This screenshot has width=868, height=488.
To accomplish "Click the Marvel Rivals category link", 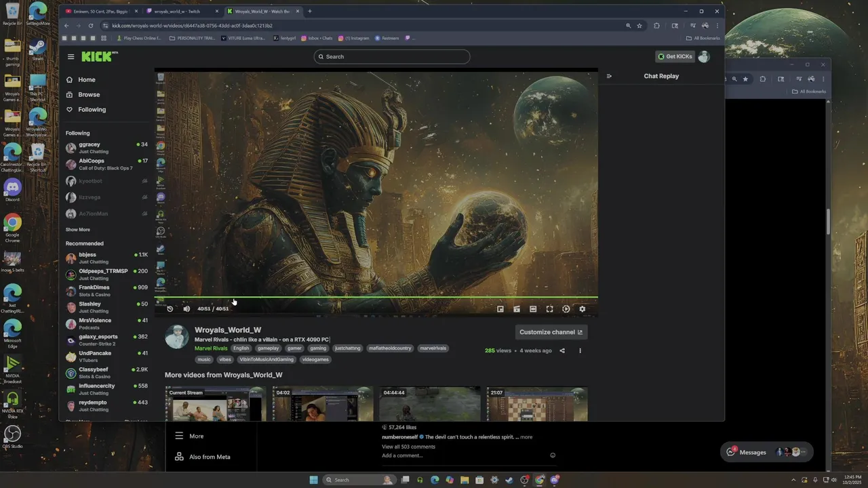I will coord(211,348).
